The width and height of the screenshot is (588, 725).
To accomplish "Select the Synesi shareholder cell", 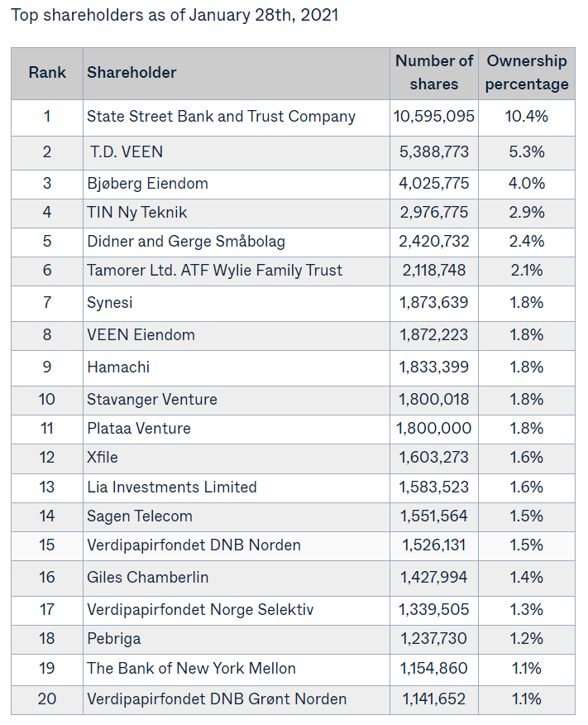I will 110,303.
